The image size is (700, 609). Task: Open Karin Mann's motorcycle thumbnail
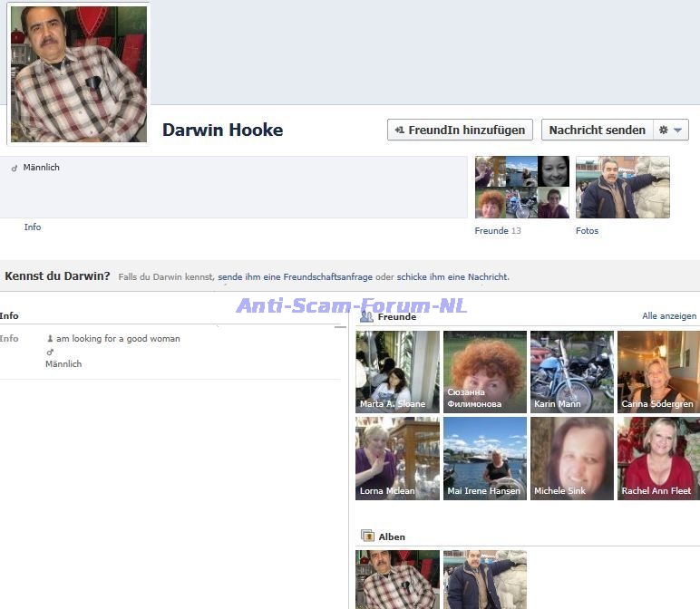(x=571, y=372)
